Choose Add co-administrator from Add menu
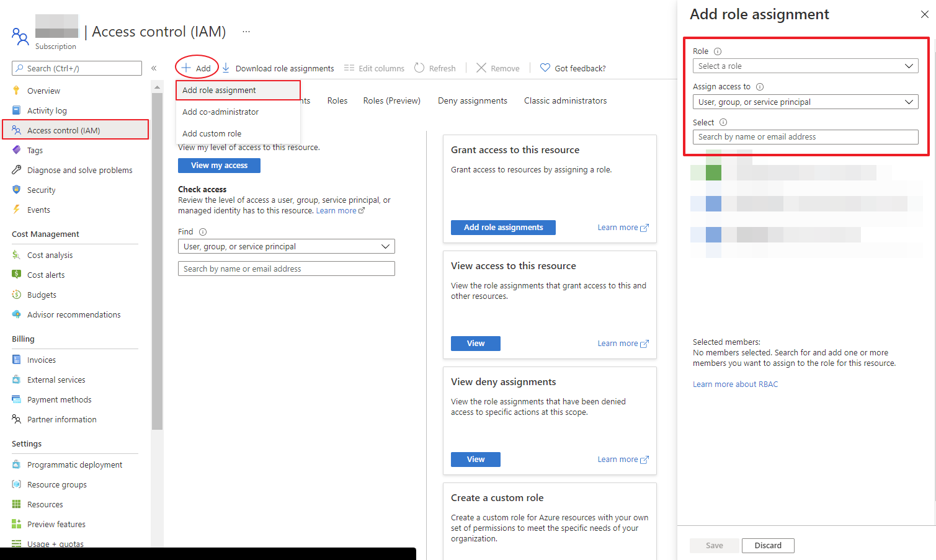The image size is (936, 560). click(220, 112)
